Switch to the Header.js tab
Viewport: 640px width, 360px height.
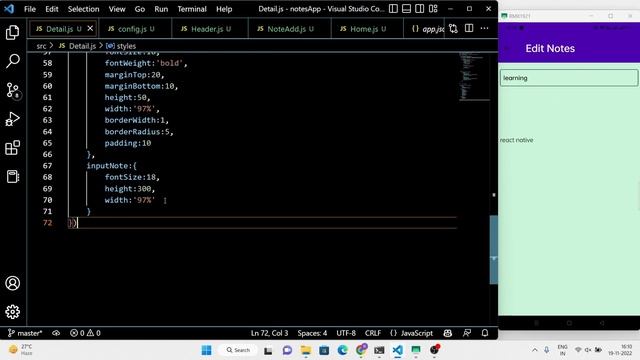tap(210, 29)
